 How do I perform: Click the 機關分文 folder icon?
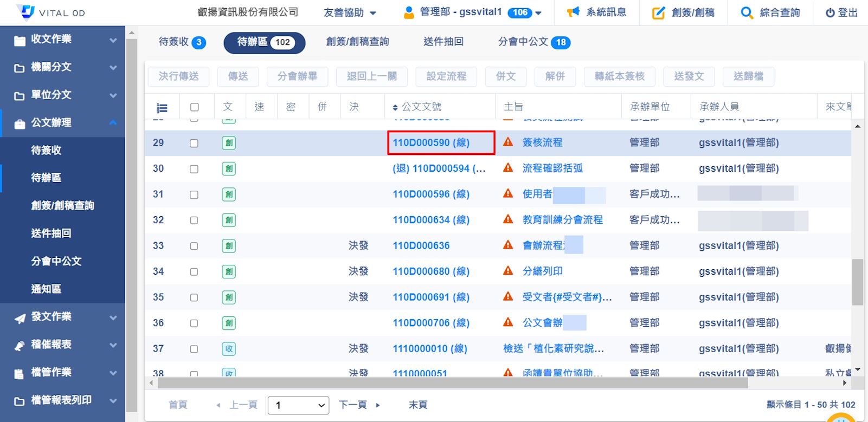[20, 68]
